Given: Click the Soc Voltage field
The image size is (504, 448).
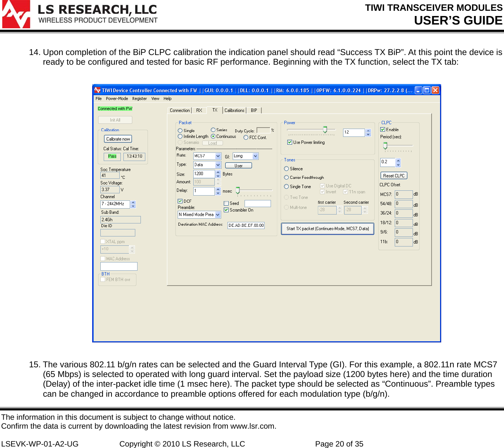Looking at the screenshot, I should click(110, 190).
